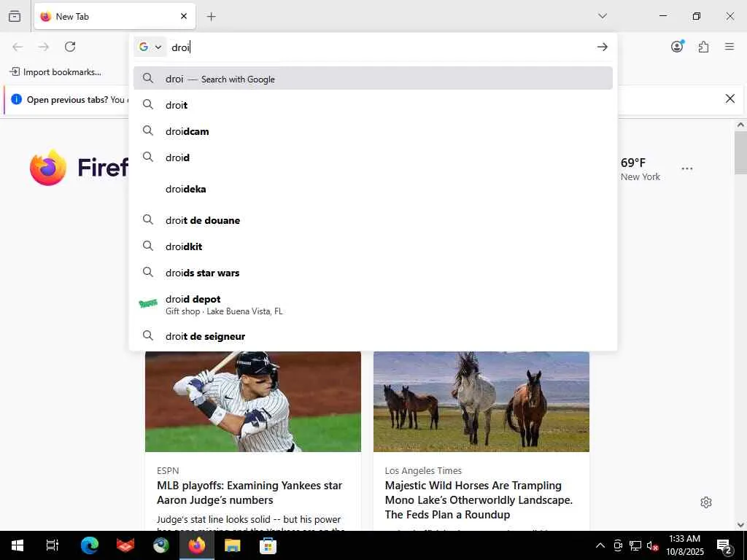Screen dimensions: 747x560
Task: Choose the 'droit de douane' suggestion
Action: 373,220
